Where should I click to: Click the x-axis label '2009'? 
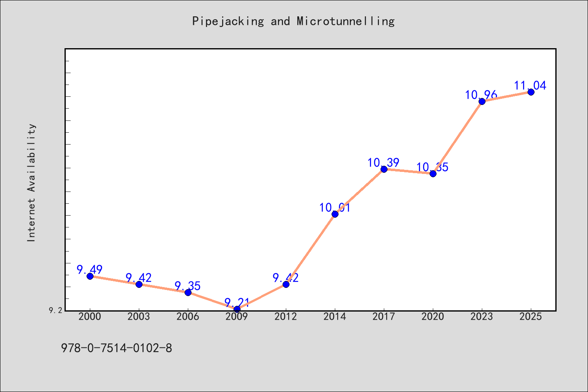[237, 317]
